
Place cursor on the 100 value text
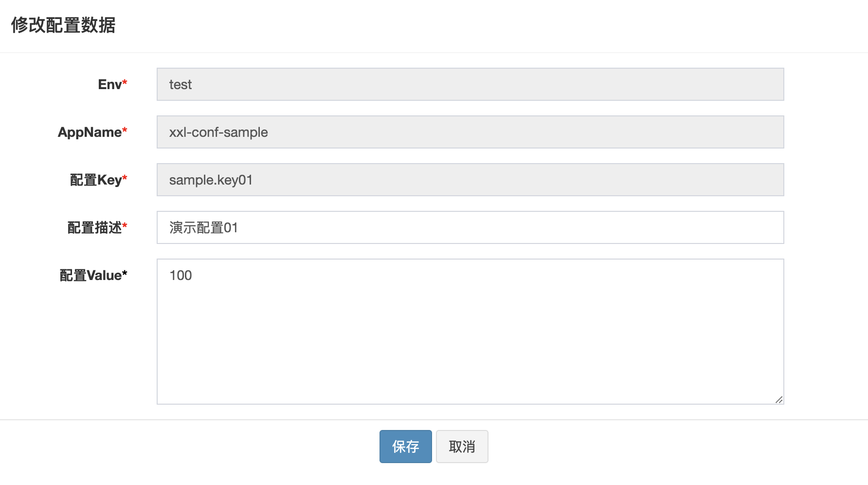pos(181,276)
